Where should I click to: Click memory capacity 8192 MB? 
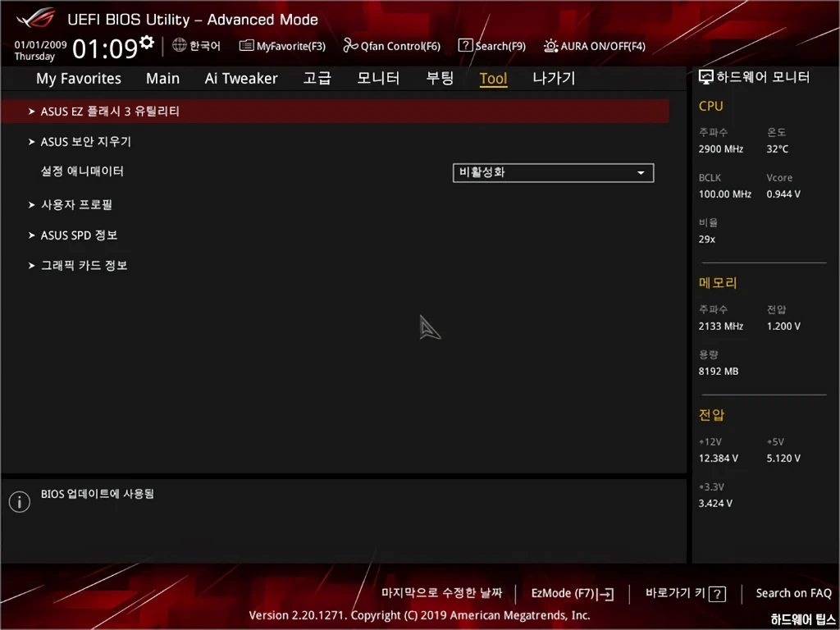click(719, 372)
